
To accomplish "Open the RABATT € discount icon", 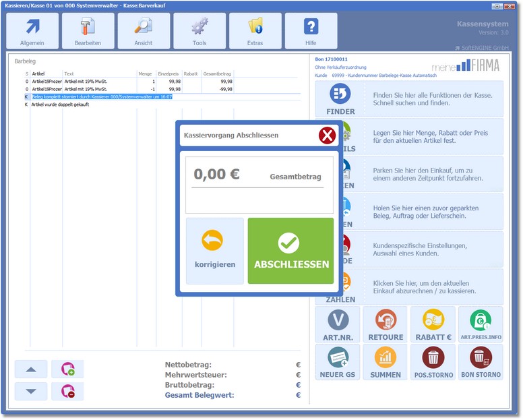I will pyautogui.click(x=433, y=324).
